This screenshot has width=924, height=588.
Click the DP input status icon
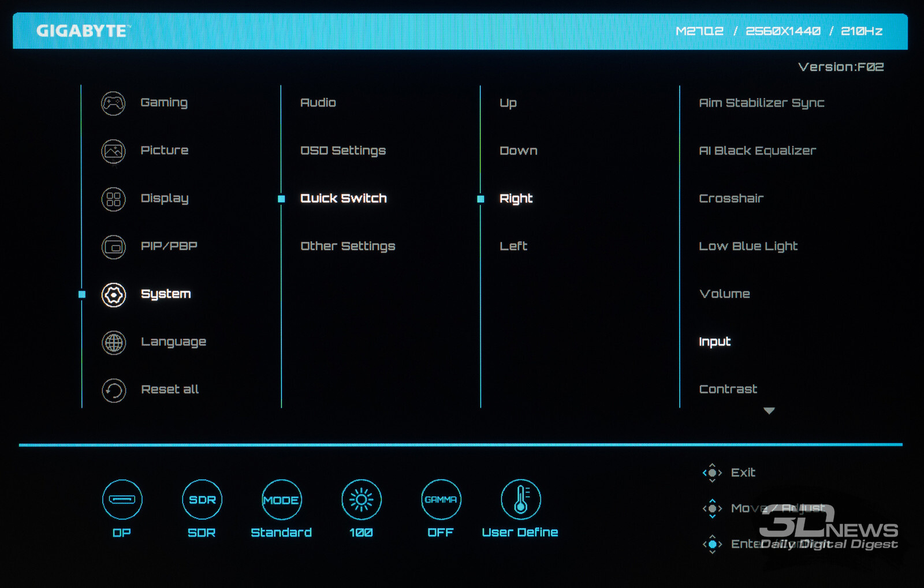pos(122,499)
